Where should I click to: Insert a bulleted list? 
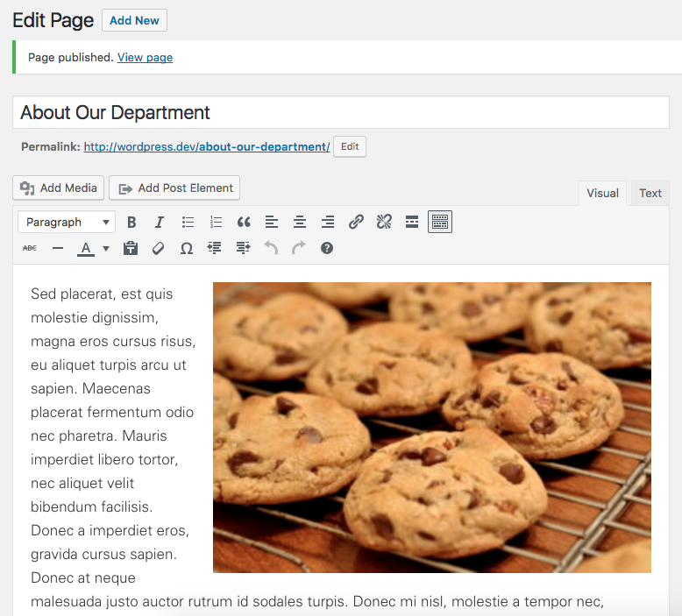coord(188,223)
